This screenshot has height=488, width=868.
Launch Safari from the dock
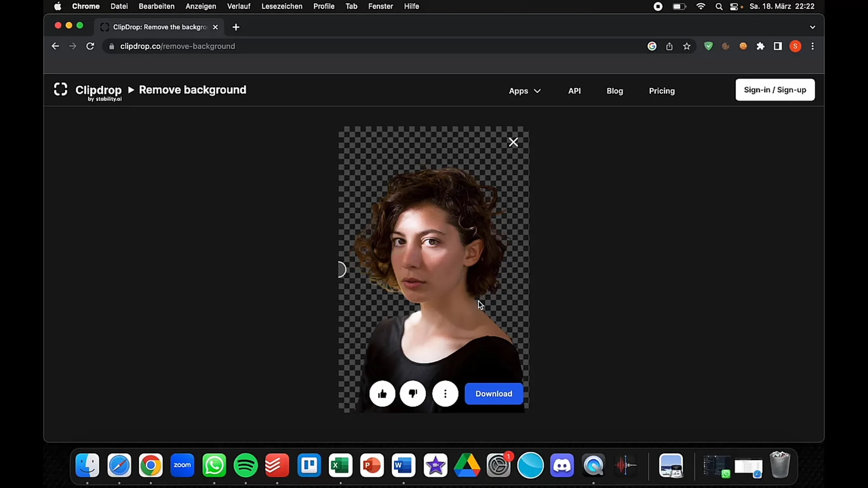coord(119,465)
